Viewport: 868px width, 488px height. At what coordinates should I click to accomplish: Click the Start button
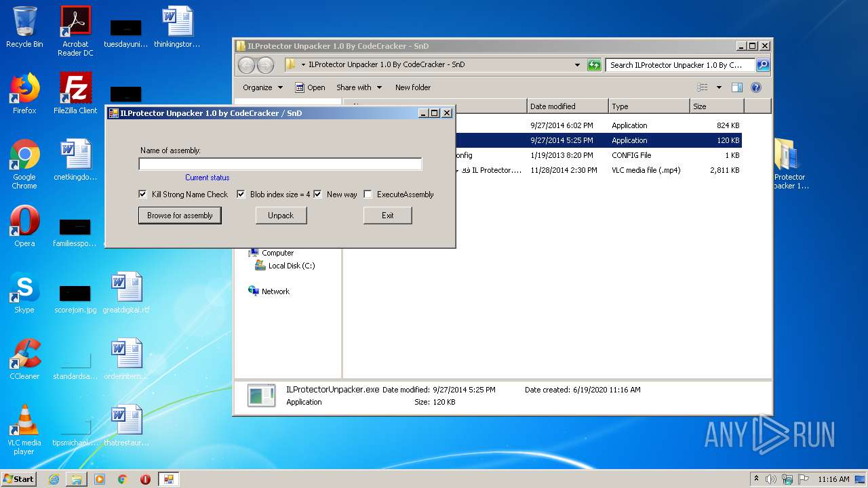[x=19, y=479]
